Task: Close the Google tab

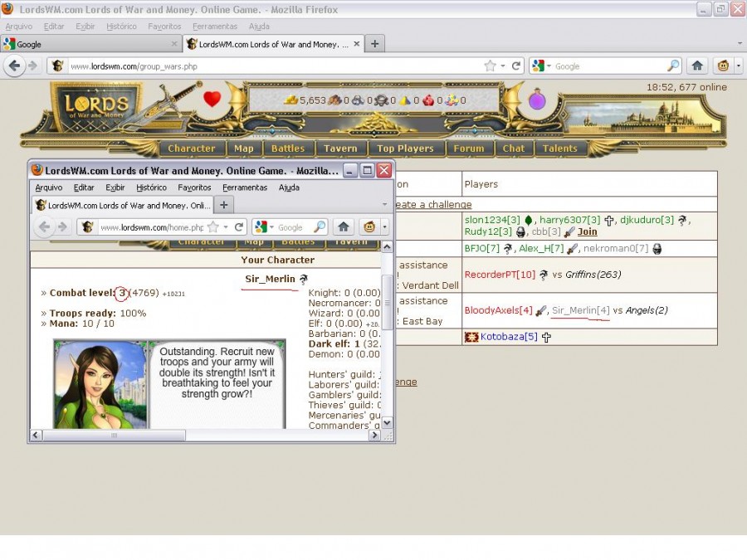Action: coord(174,44)
